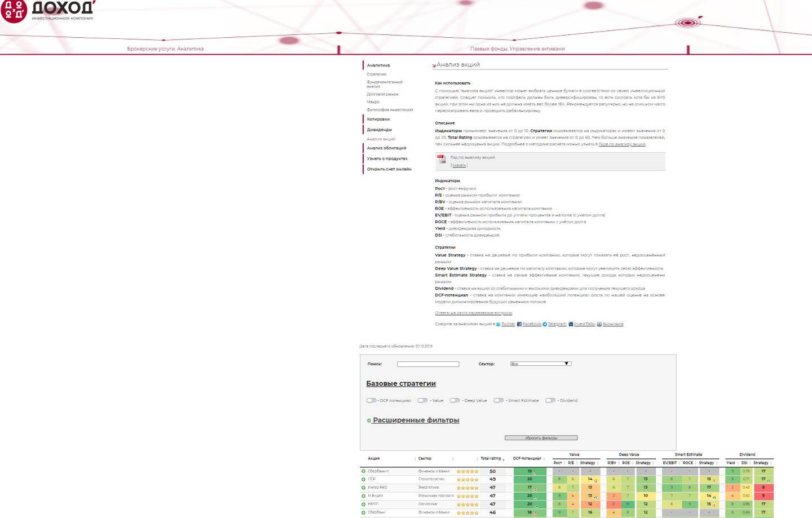Click the Facebook icon
Viewport: 812px width, 518px height.
pyautogui.click(x=519, y=324)
